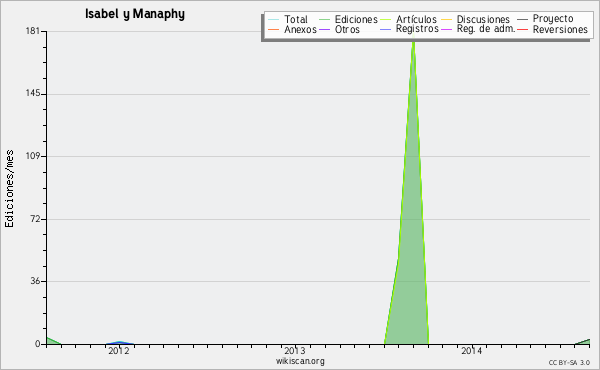Viewport: 600px width, 370px height.
Task: Click the x-axis label 2013
Action: pyautogui.click(x=295, y=351)
